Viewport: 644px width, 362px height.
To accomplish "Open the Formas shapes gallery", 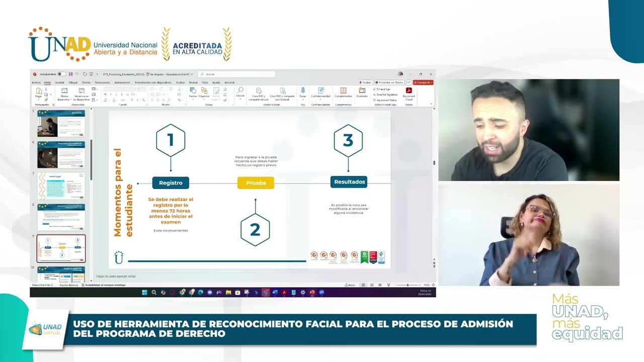I will (x=193, y=93).
